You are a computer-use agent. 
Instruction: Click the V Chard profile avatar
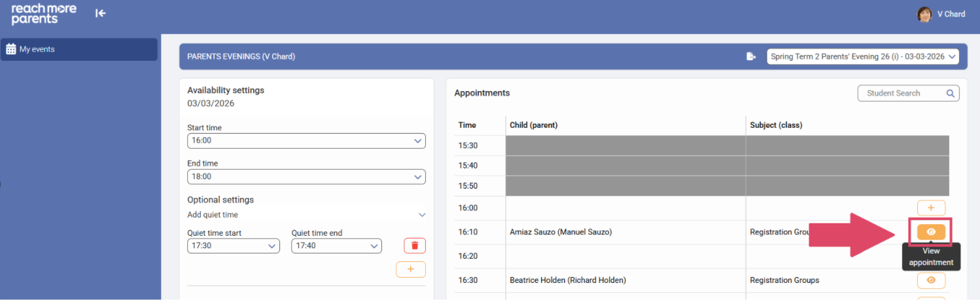924,14
